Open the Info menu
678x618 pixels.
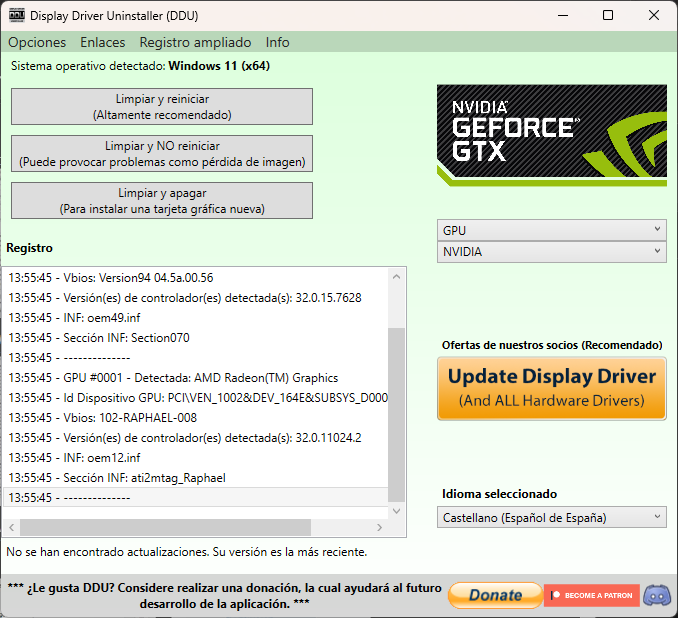[277, 42]
